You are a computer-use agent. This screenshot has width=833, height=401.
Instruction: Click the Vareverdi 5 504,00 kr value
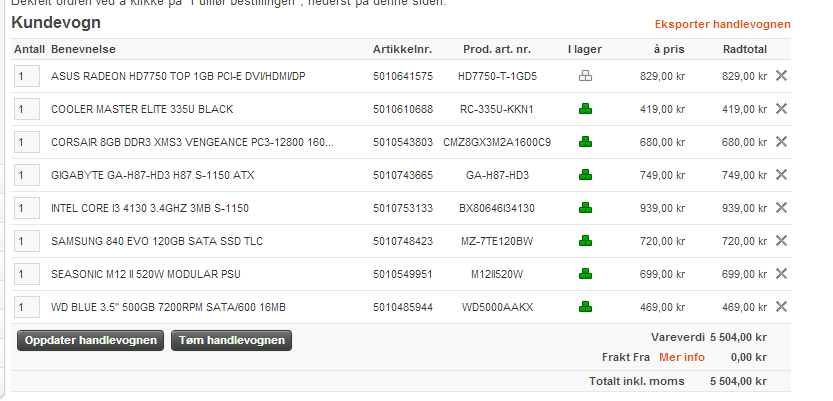click(738, 338)
